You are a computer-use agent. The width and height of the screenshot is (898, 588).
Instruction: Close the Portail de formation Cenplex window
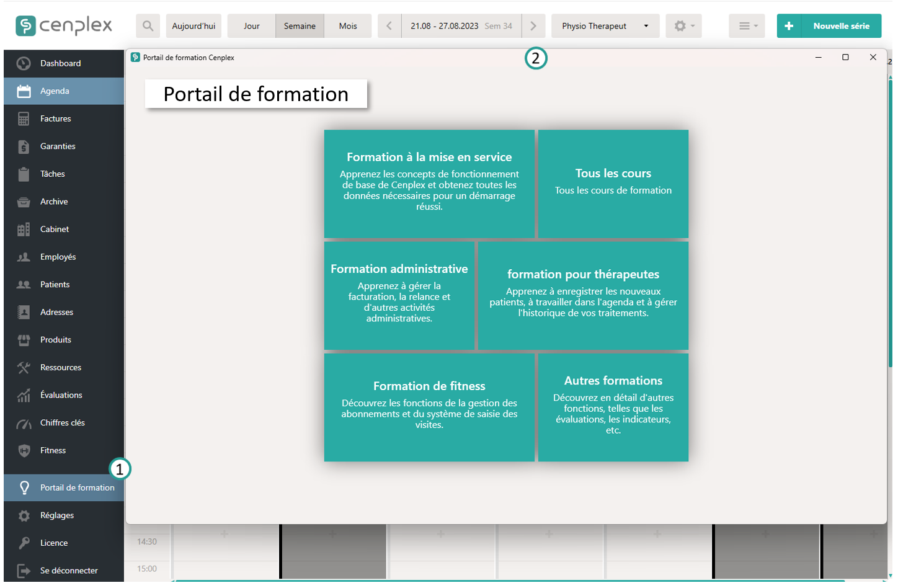click(873, 57)
